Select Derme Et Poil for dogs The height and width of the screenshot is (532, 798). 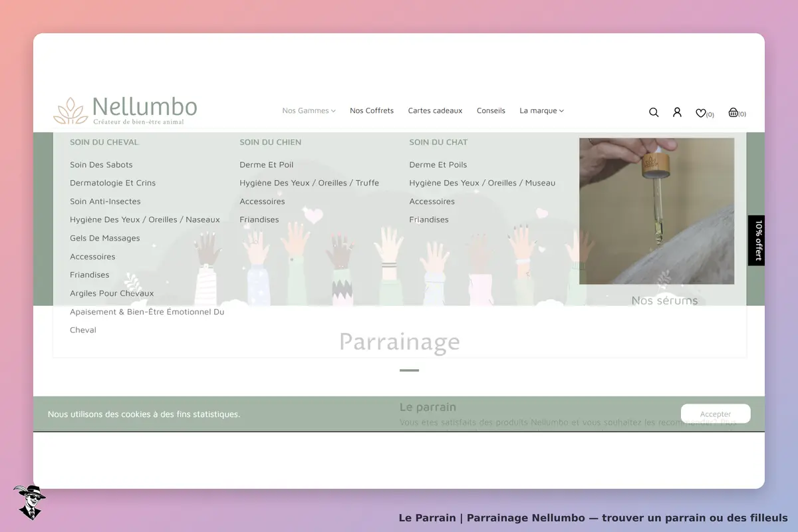(266, 165)
